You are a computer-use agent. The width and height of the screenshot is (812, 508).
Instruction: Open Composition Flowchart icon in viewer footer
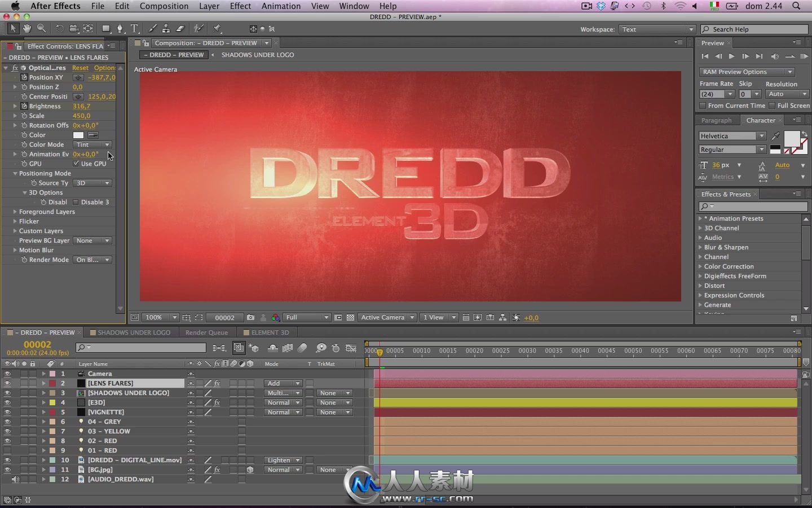click(x=502, y=318)
